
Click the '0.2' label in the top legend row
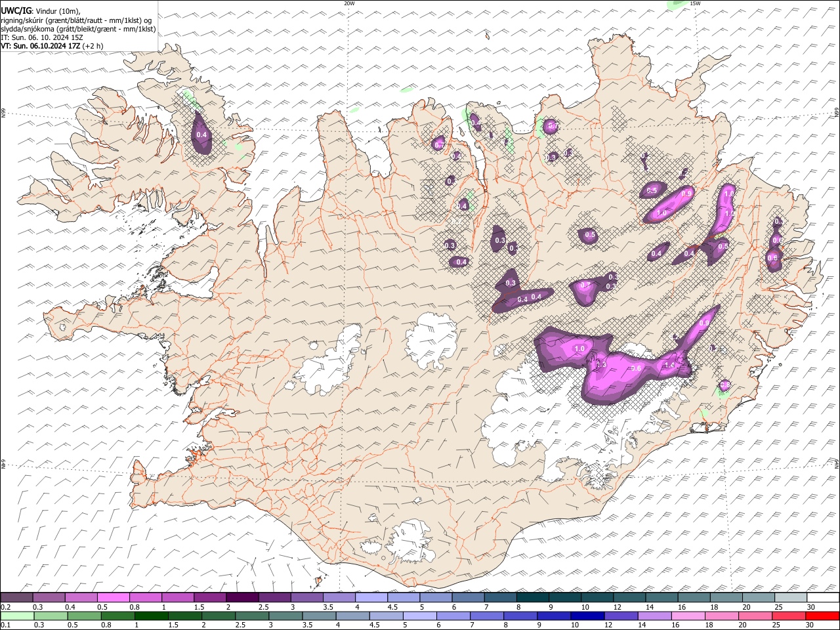[x=5, y=607]
